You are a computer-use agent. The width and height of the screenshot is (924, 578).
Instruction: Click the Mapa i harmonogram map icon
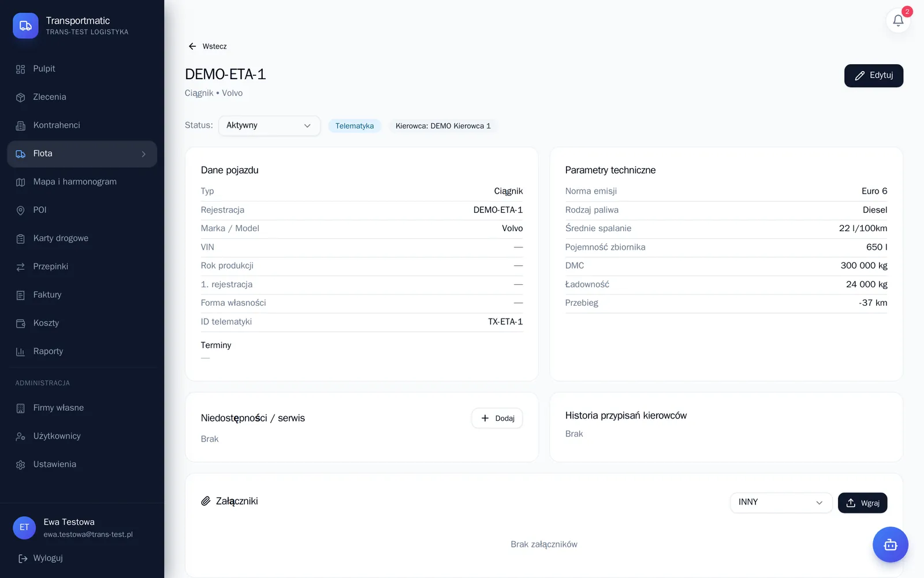(21, 182)
